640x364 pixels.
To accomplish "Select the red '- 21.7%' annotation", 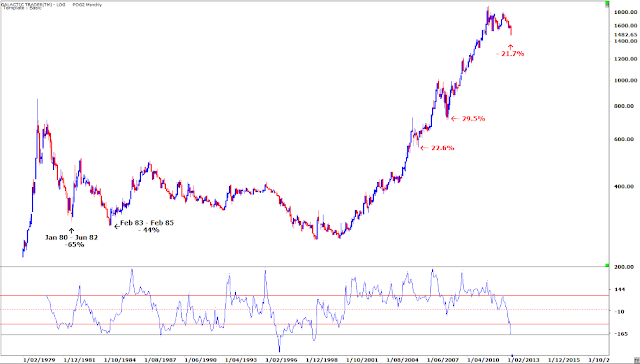I will (510, 54).
